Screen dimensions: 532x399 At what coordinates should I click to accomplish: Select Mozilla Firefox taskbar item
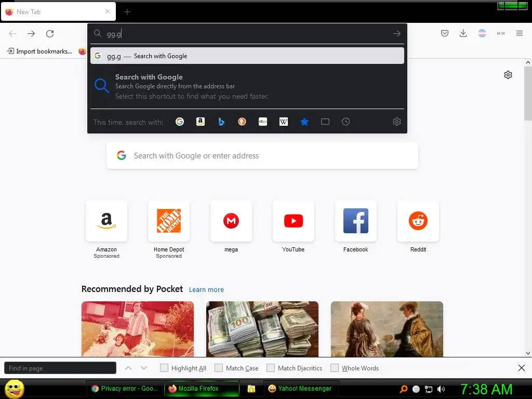tap(202, 389)
